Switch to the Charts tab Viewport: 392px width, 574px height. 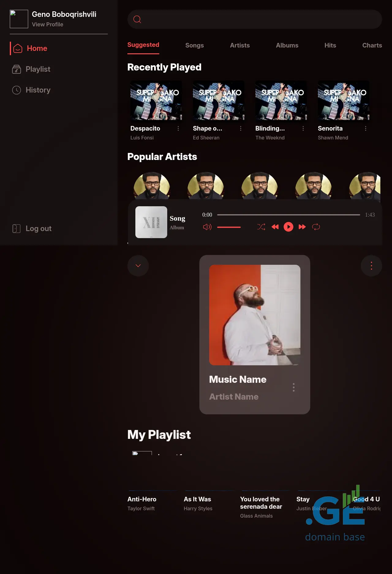pos(372,45)
